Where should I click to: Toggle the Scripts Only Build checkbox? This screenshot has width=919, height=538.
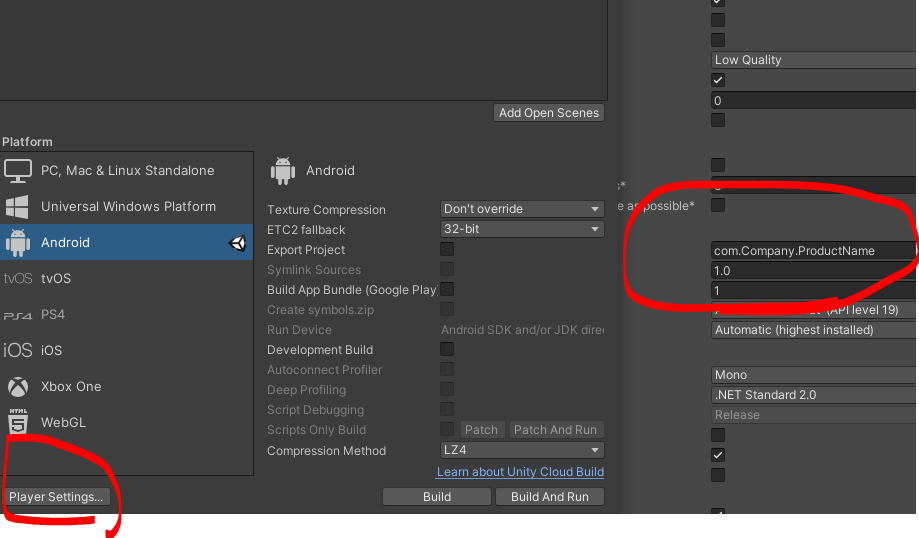447,429
